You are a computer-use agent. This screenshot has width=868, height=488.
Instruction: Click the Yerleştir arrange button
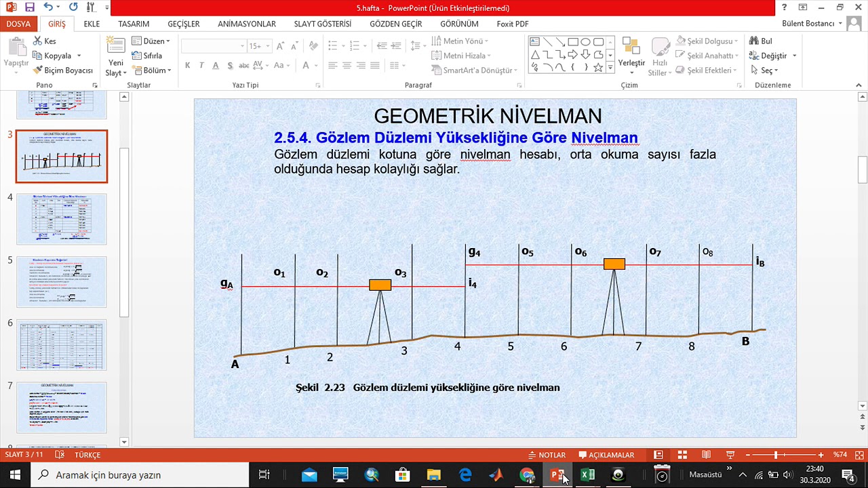631,54
